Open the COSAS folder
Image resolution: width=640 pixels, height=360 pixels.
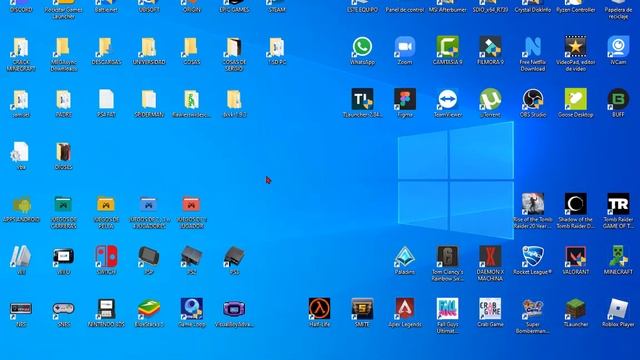(x=191, y=47)
